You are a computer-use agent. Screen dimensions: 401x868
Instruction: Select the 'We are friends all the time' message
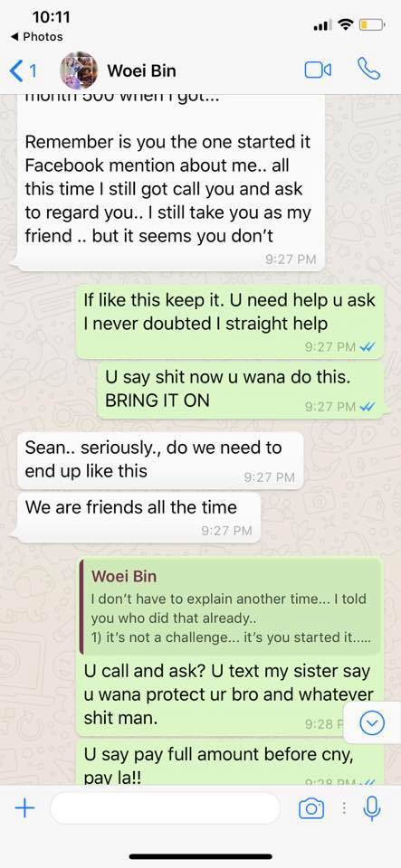138,516
